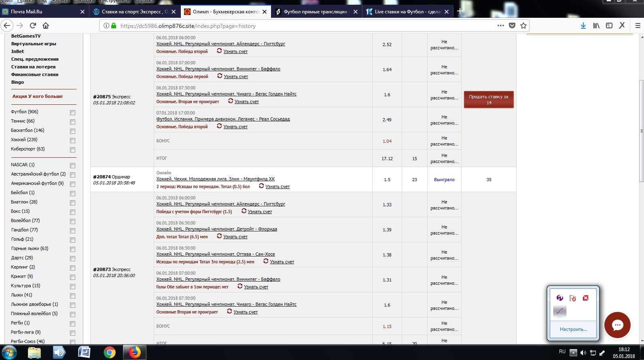Check the Волейбол (77) checkbox
Screen dimensions: 644x360
click(x=72, y=221)
